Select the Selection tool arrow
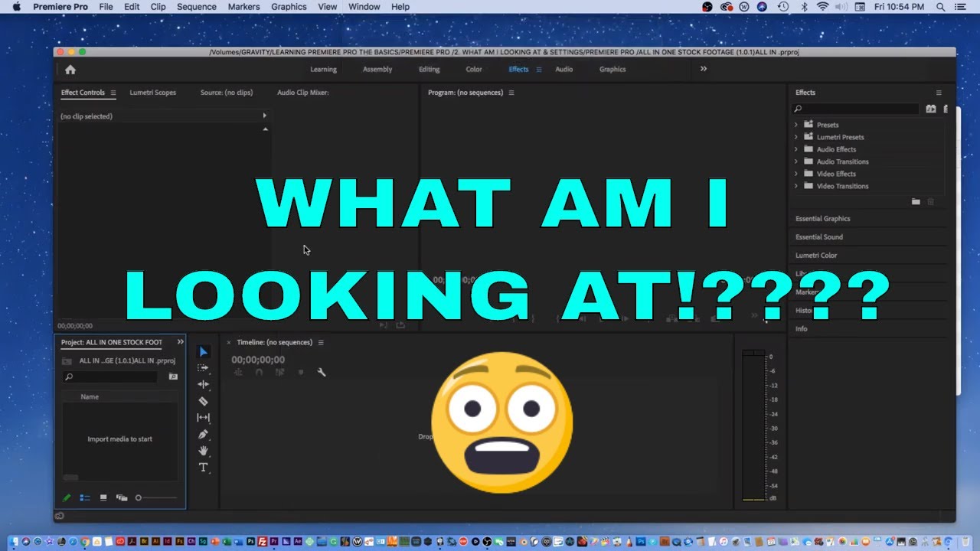Image resolution: width=980 pixels, height=551 pixels. coord(204,352)
